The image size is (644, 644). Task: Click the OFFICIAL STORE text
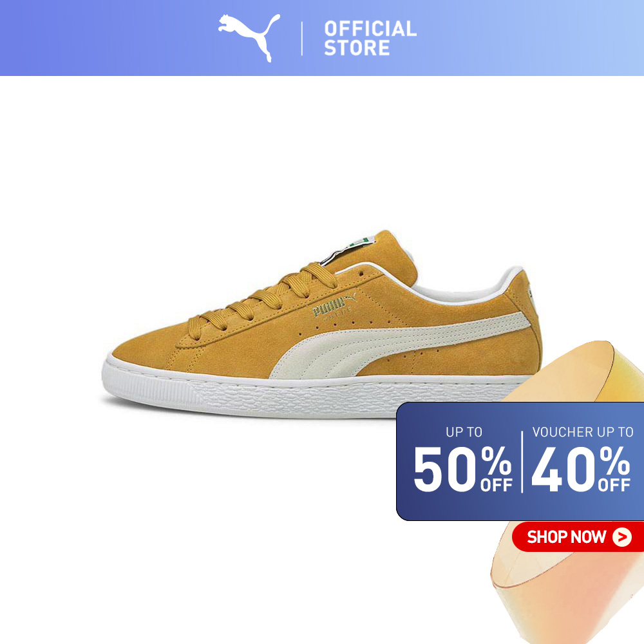click(x=370, y=38)
